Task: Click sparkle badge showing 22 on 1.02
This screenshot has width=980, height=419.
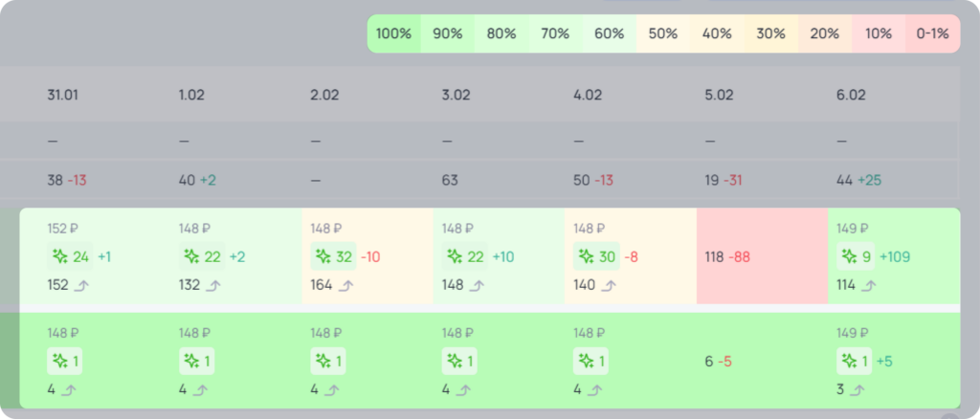Action: (x=202, y=256)
